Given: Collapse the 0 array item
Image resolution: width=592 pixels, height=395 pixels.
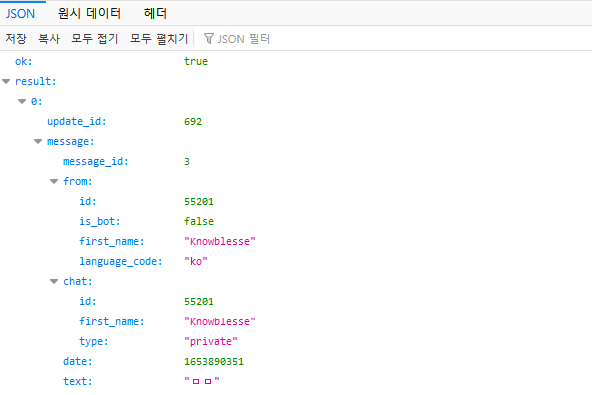Looking at the screenshot, I should [22, 101].
